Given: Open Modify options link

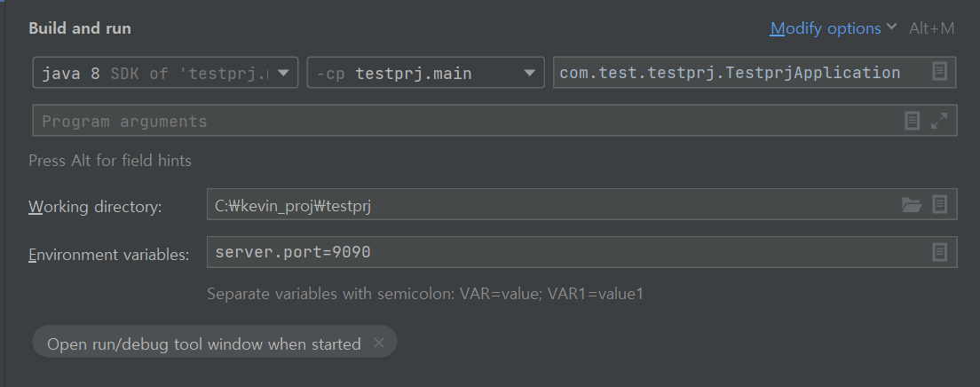Looking at the screenshot, I should [826, 28].
